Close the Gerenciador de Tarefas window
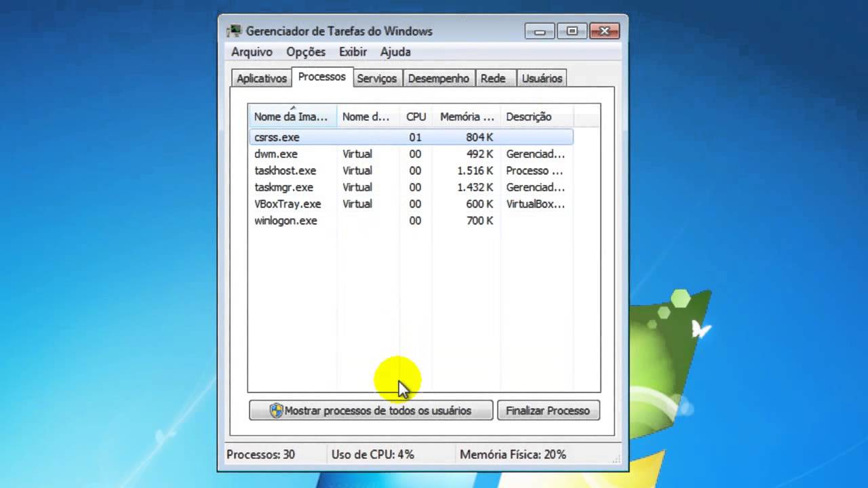 [x=604, y=31]
